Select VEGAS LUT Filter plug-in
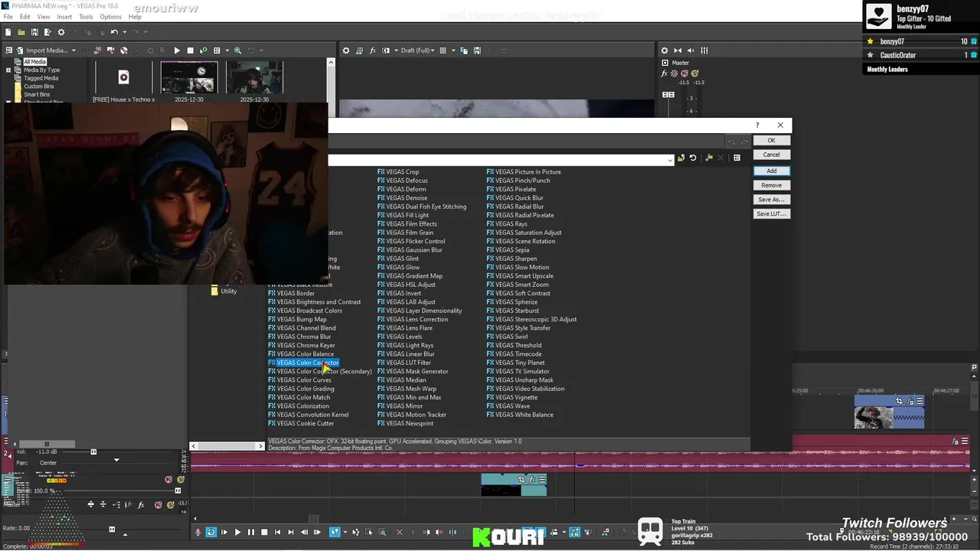This screenshot has width=980, height=551. click(404, 363)
